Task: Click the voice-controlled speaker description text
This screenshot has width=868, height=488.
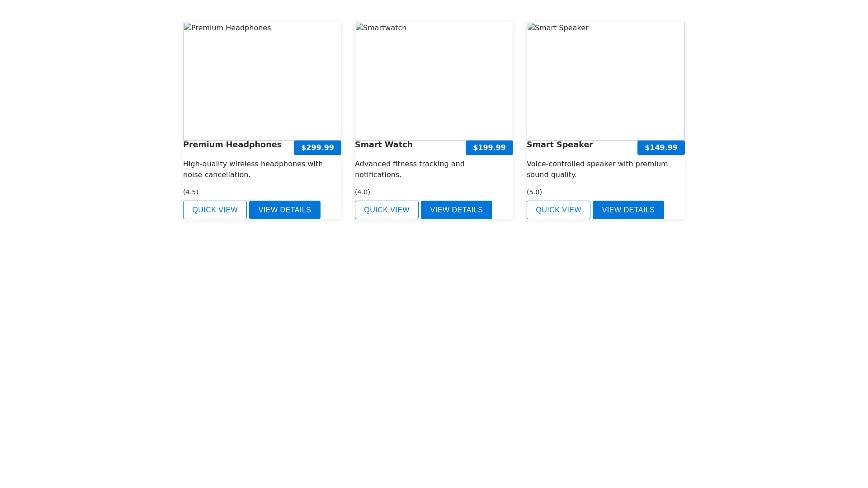Action: coord(597,169)
